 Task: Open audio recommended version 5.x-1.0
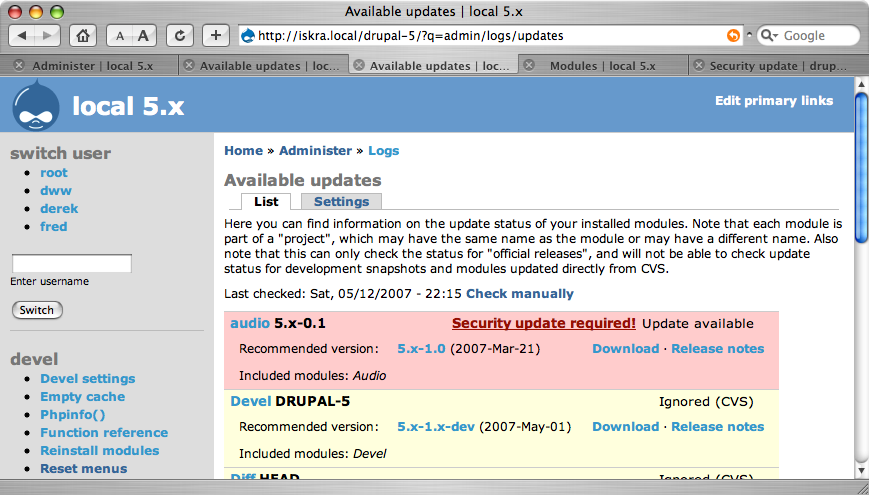click(421, 349)
